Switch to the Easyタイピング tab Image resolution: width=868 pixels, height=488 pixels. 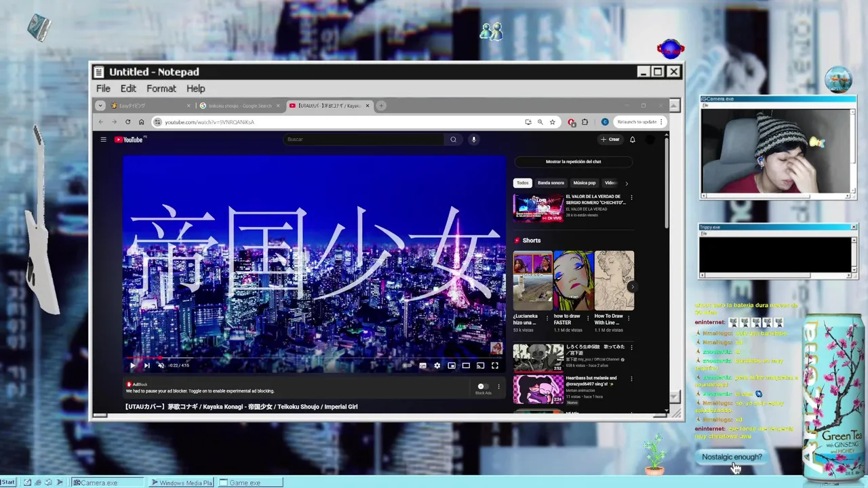pos(151,106)
